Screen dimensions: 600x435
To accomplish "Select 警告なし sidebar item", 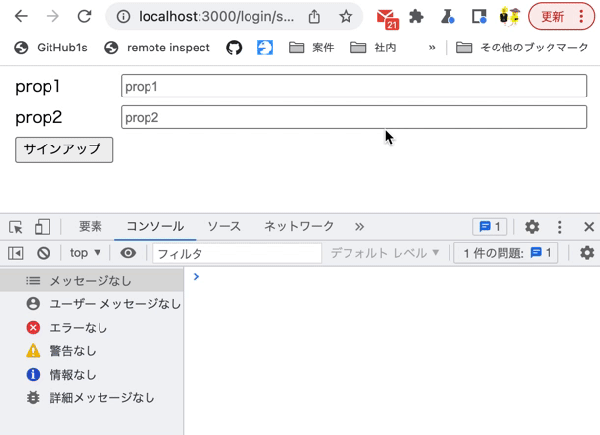I will coord(91,351).
